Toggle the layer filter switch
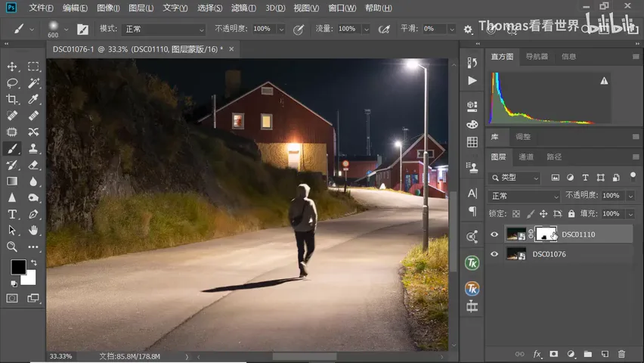 (633, 176)
